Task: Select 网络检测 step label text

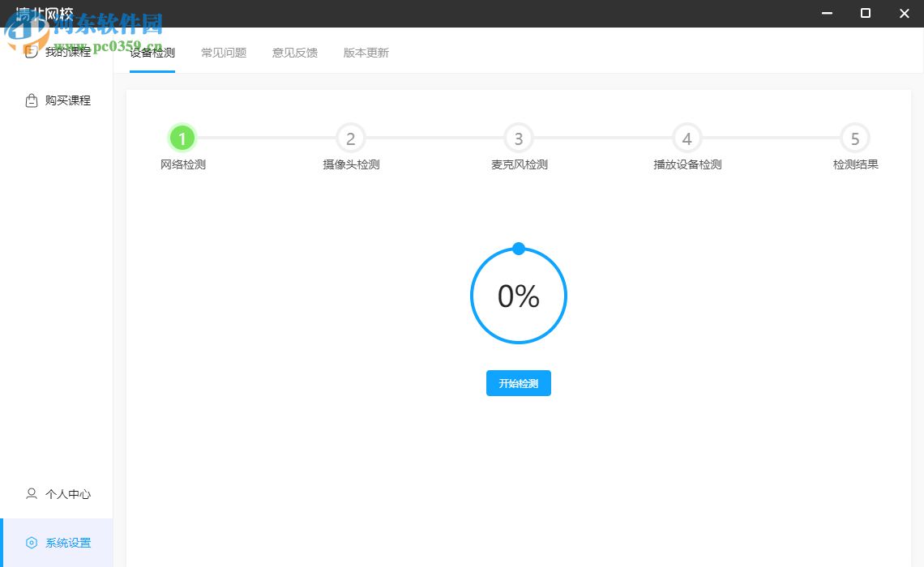Action: coord(182,164)
